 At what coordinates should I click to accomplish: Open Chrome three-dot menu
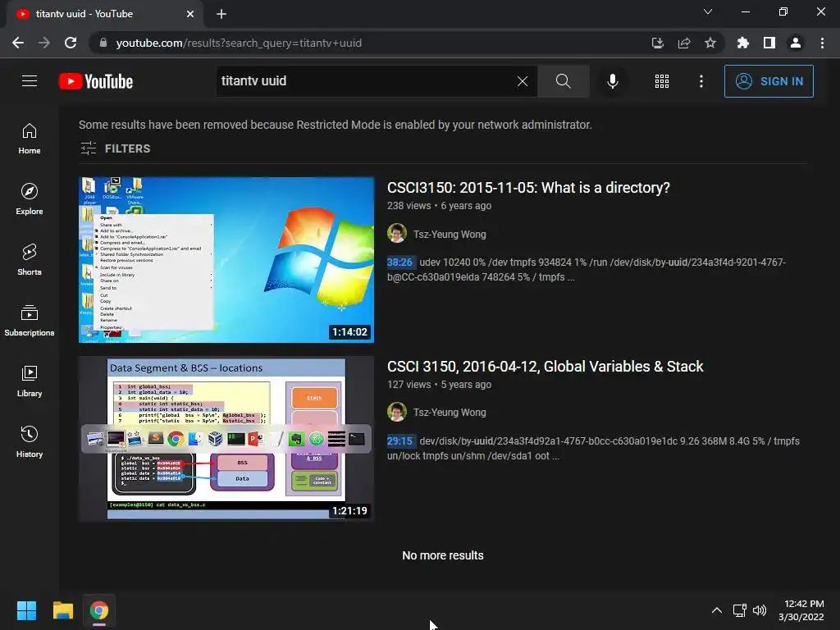(822, 43)
